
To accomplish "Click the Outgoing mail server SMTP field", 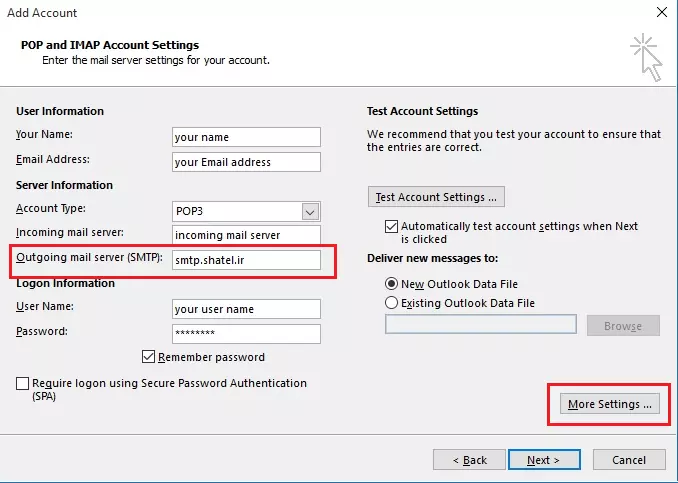I will tap(245, 260).
